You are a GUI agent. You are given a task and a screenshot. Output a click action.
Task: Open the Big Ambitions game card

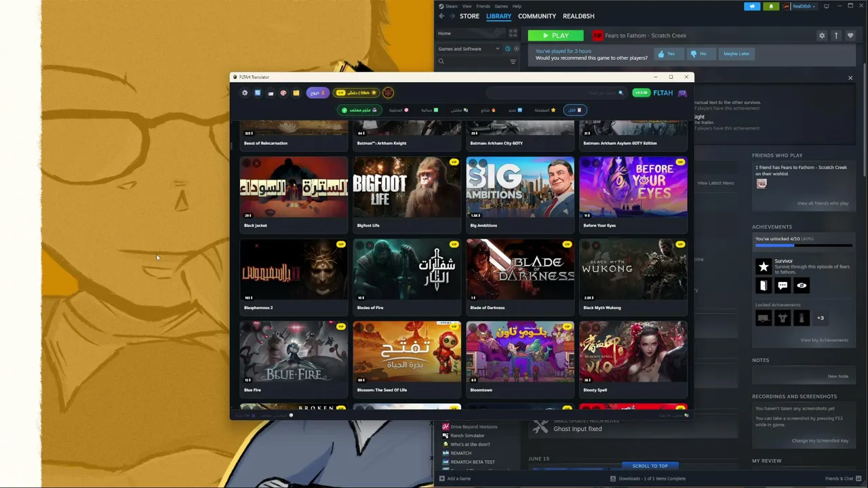tap(520, 194)
